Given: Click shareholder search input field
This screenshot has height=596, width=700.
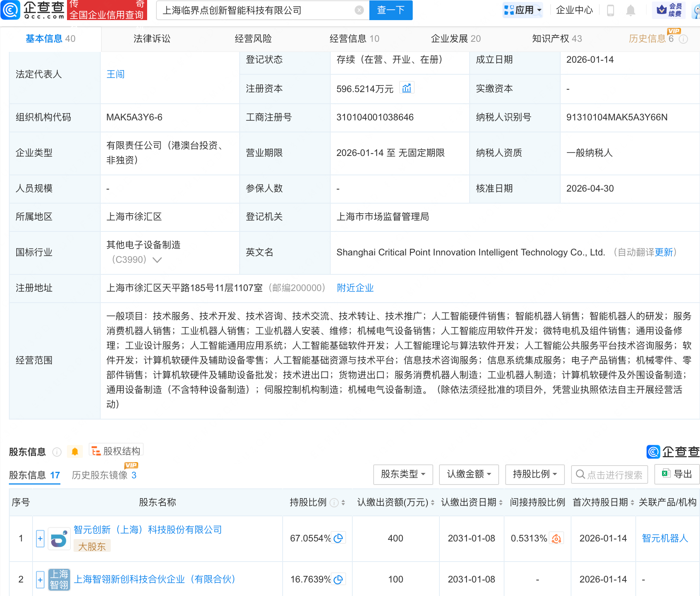Looking at the screenshot, I should click(x=609, y=475).
